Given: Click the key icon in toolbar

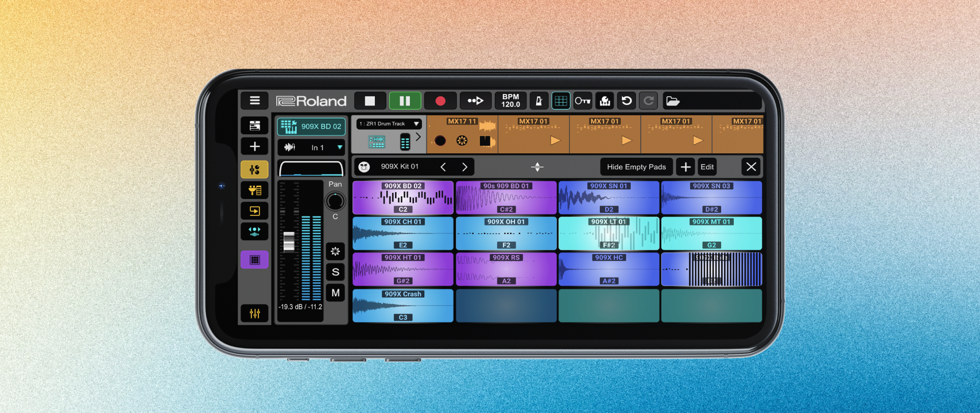Looking at the screenshot, I should [x=582, y=101].
